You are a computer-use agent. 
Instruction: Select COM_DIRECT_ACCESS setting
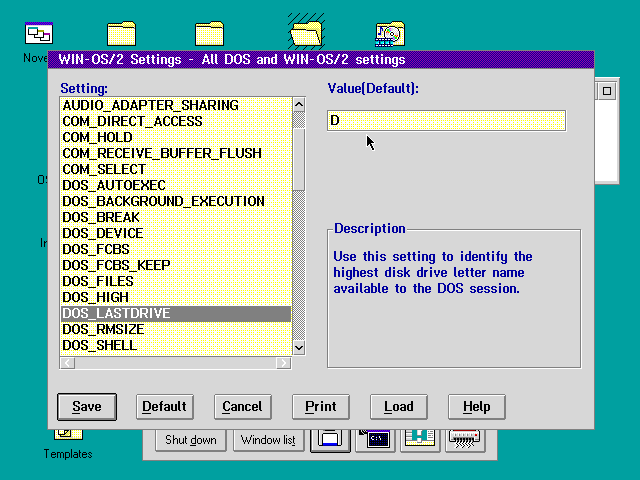tap(176, 121)
